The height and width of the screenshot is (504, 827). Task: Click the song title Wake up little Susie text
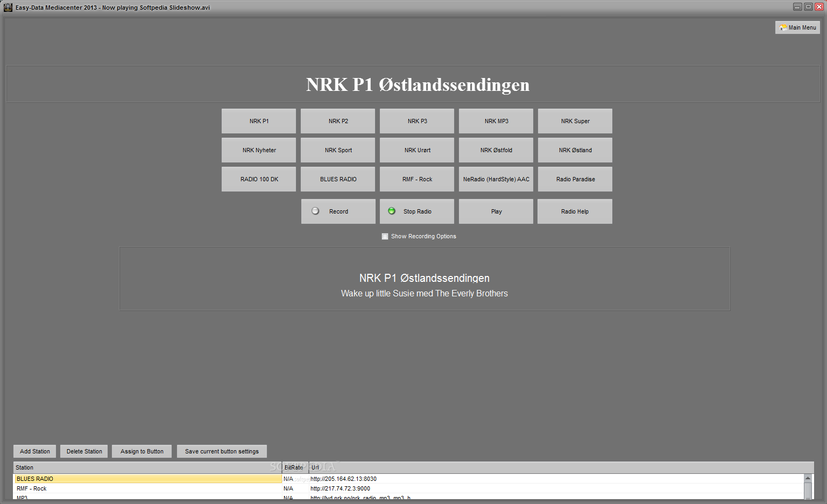425,293
